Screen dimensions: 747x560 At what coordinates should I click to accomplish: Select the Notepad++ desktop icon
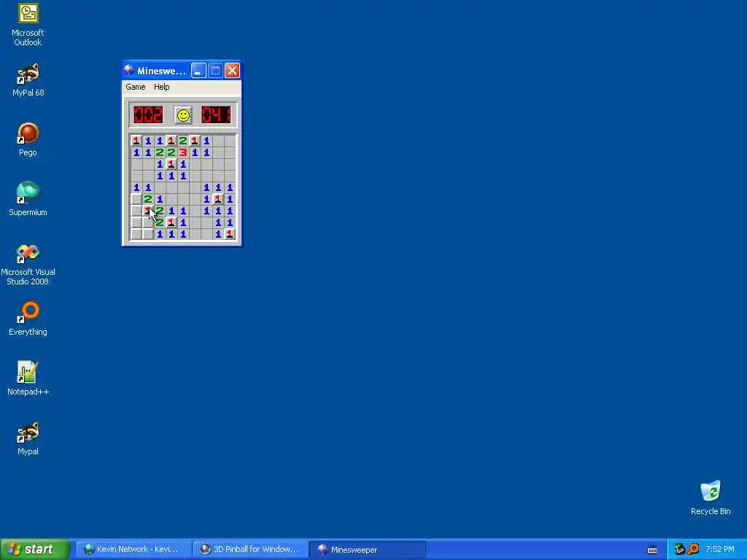pyautogui.click(x=28, y=378)
